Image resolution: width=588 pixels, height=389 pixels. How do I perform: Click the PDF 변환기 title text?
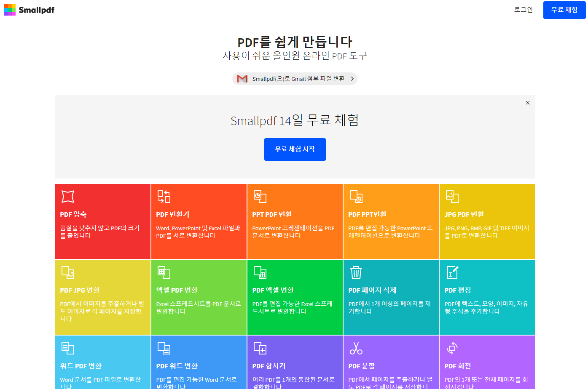click(x=173, y=214)
